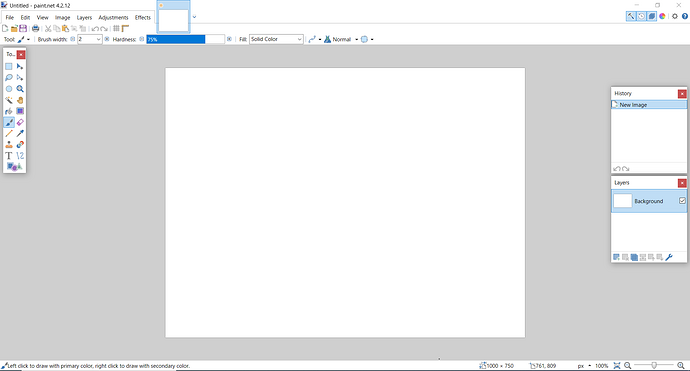Click the Open file folder icon
Viewport: 690px width, 371px height.
[14, 29]
